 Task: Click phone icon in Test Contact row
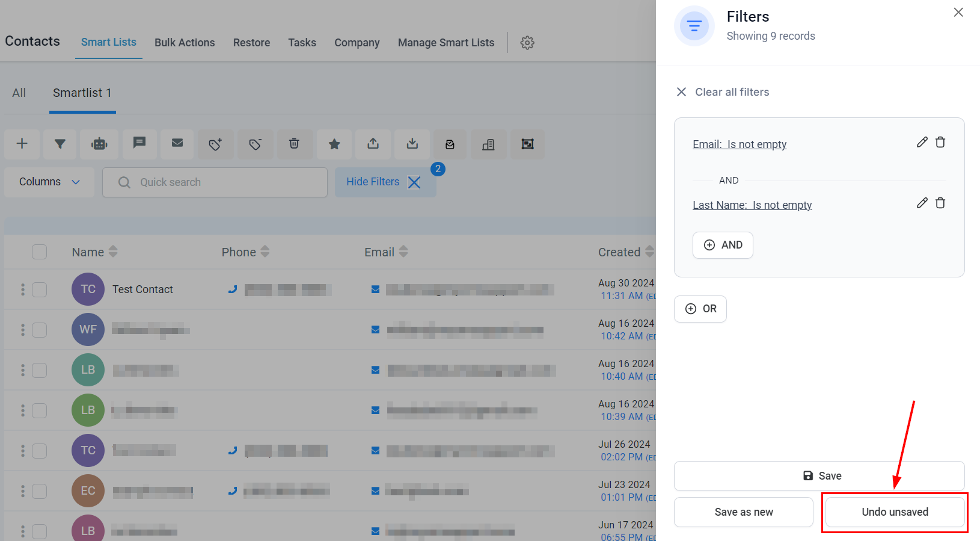pyautogui.click(x=233, y=289)
